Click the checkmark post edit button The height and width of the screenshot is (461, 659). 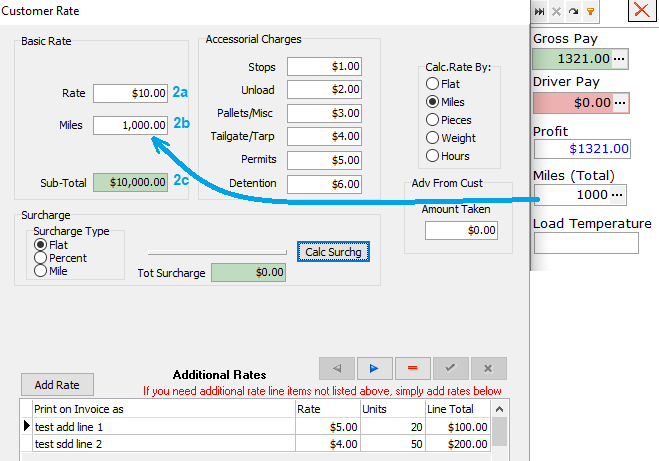[450, 367]
